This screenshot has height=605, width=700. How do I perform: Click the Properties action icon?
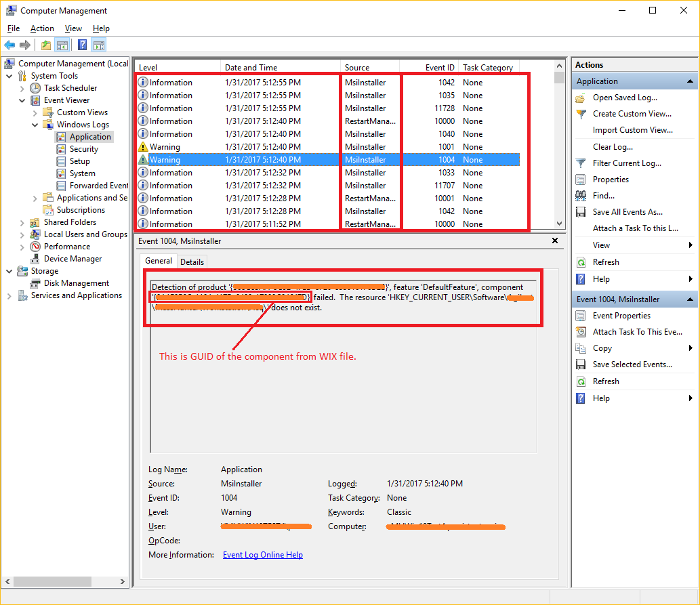[580, 180]
